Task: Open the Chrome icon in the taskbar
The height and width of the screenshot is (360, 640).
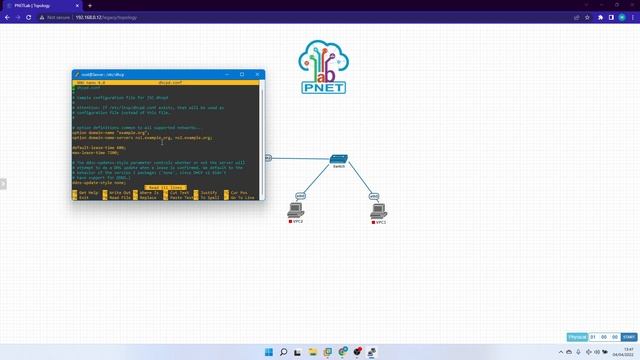Action: point(342,352)
